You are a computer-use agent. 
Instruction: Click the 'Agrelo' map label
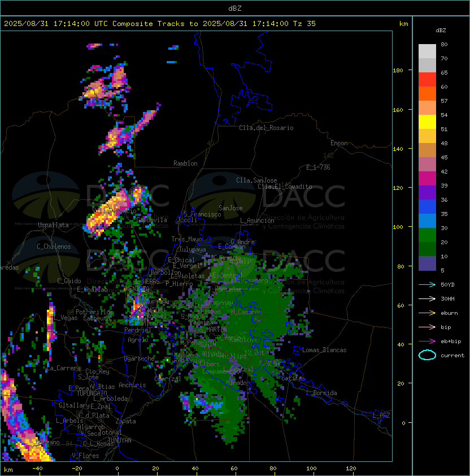coord(138,340)
